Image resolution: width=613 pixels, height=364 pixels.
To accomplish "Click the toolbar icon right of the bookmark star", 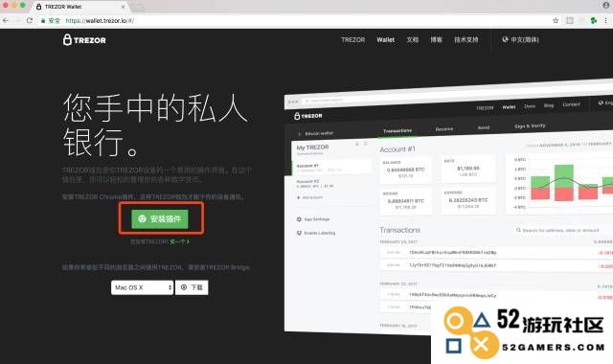I will 570,20.
